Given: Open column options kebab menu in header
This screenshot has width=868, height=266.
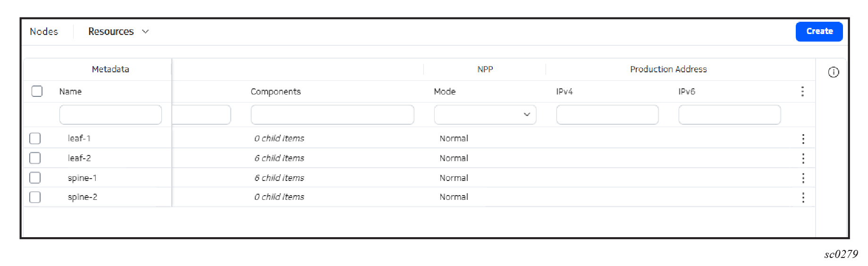Looking at the screenshot, I should (x=802, y=92).
